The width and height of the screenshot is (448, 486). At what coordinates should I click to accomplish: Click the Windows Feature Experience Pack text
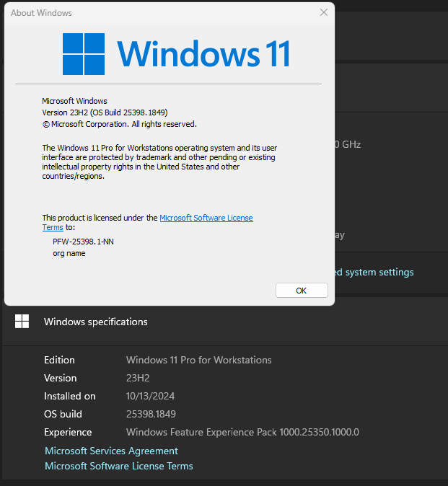(x=242, y=432)
